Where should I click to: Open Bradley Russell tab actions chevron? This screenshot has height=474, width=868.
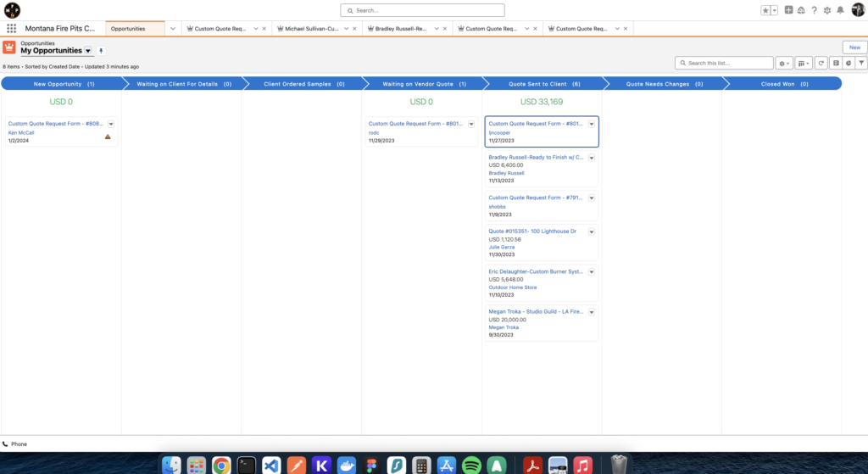[x=437, y=29]
